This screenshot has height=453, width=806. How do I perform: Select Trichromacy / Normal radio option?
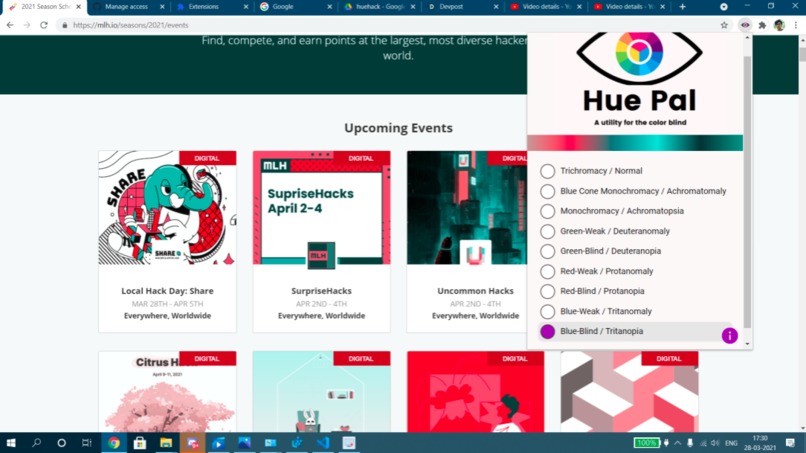click(x=547, y=171)
